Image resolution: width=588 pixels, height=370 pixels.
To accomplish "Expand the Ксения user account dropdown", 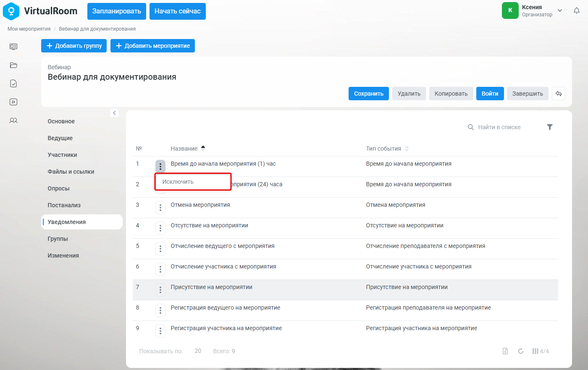I will pos(560,10).
